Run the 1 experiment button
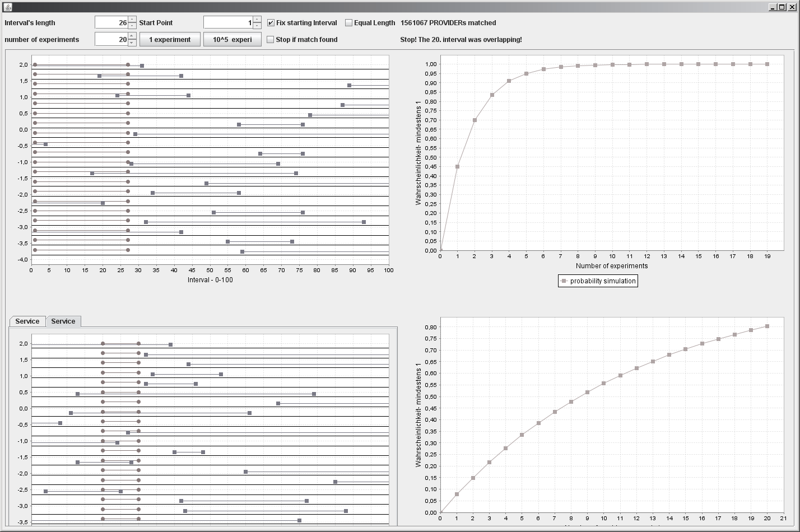 (170, 40)
